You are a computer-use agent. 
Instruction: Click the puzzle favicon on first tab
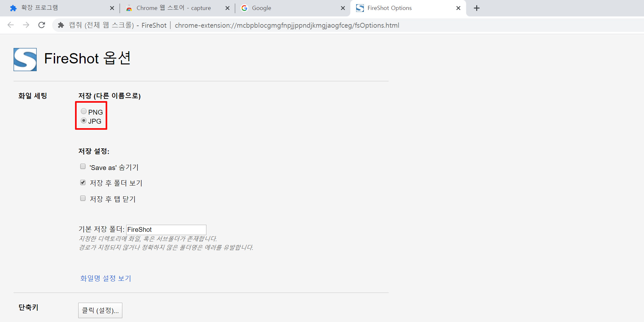(13, 8)
